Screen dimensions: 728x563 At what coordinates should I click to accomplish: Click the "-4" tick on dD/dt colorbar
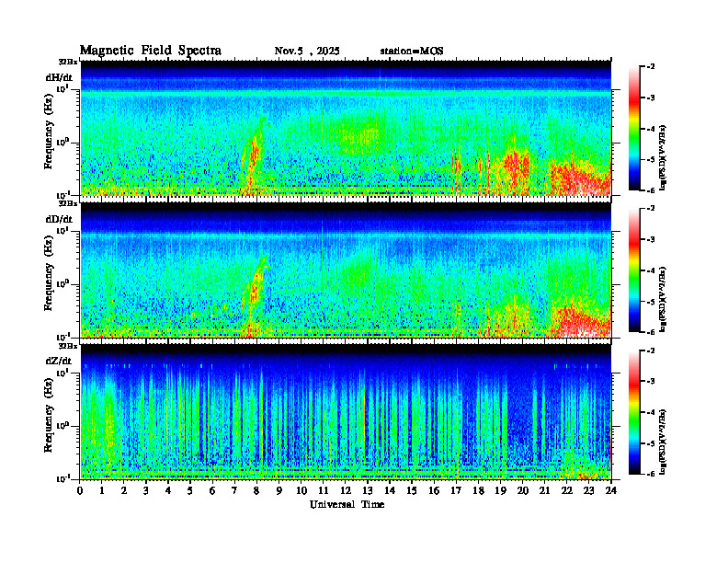click(x=651, y=270)
